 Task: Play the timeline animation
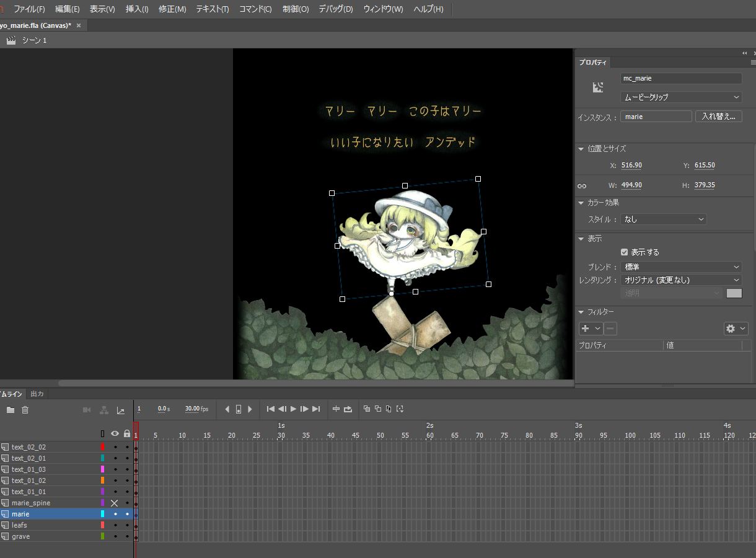point(294,409)
